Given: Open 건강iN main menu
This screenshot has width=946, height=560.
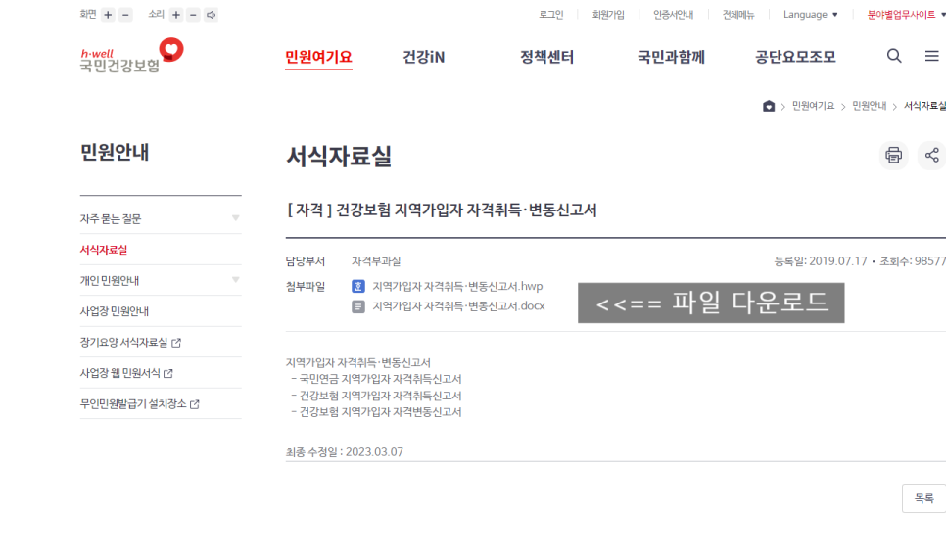Looking at the screenshot, I should coord(423,58).
